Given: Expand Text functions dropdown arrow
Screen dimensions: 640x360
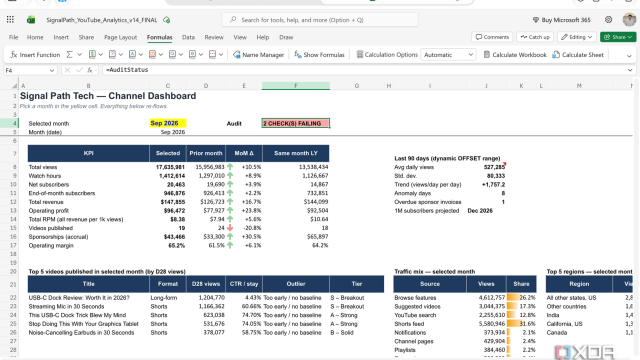Looking at the screenshot, I should pos(140,55).
